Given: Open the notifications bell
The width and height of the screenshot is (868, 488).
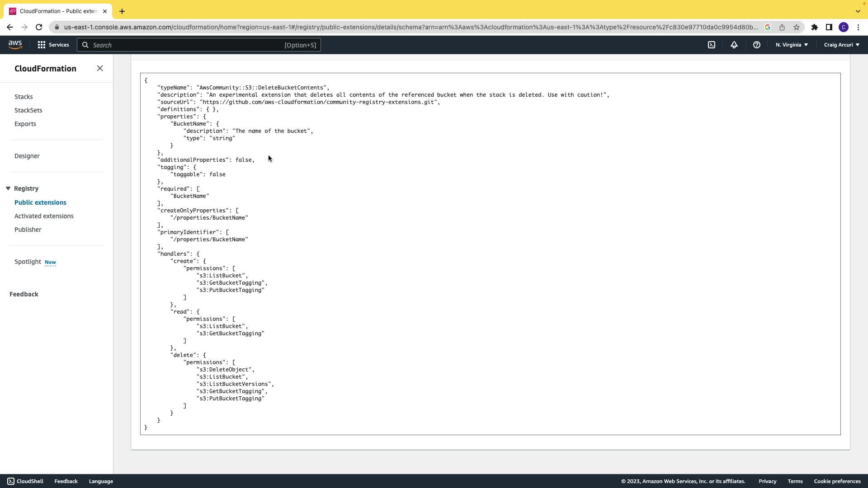Looking at the screenshot, I should coord(734,45).
